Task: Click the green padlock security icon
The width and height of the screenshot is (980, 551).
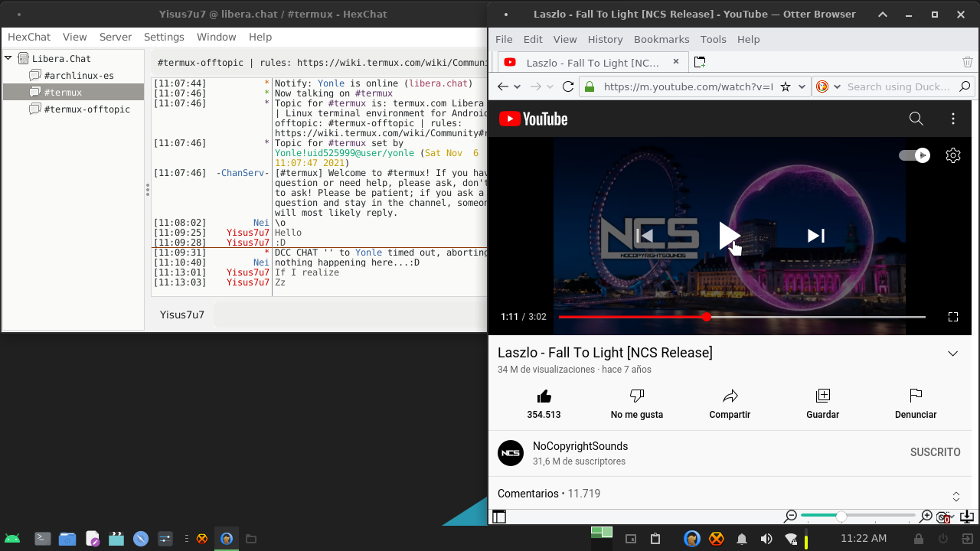Action: point(590,86)
